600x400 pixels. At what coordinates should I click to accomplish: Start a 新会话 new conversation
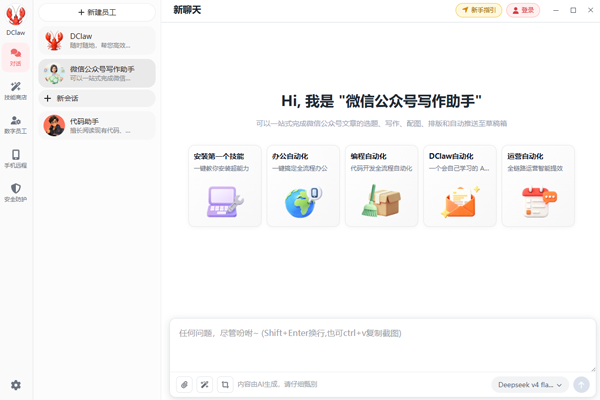pyautogui.click(x=97, y=98)
